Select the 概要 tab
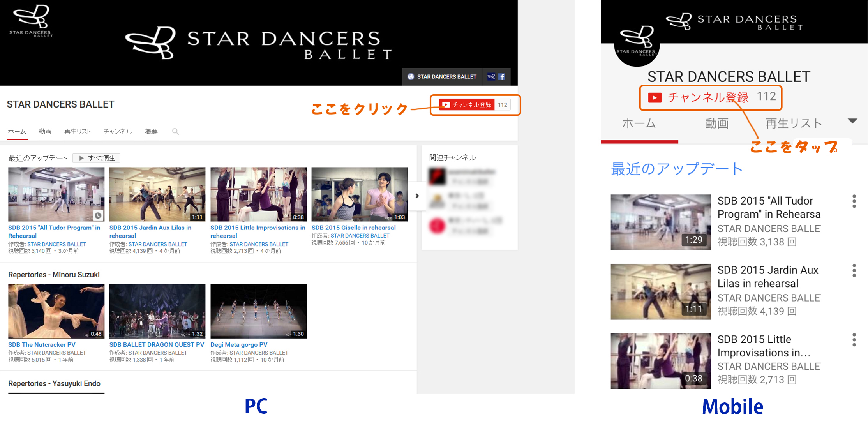The height and width of the screenshot is (441, 868). (151, 132)
